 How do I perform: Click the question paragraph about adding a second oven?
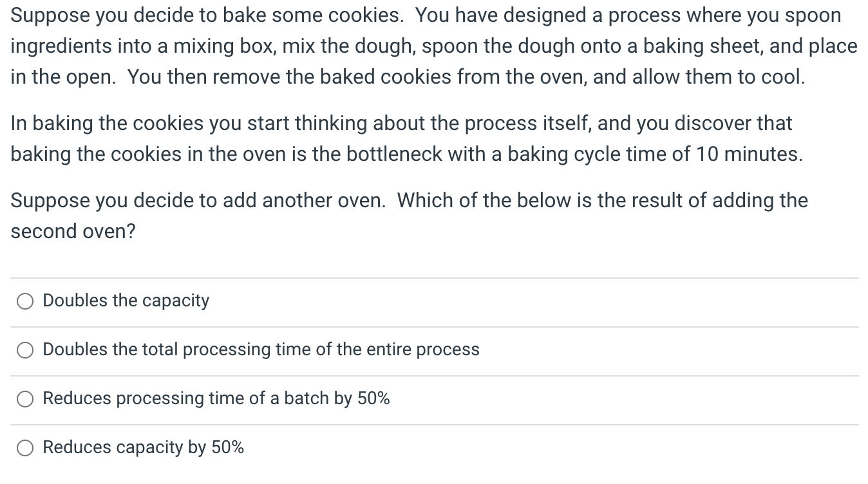tap(410, 216)
